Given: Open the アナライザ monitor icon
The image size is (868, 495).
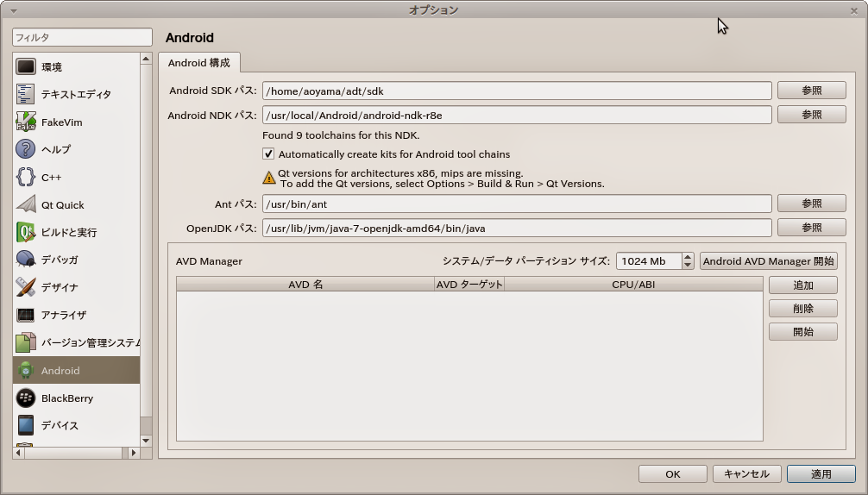Looking at the screenshot, I should tap(26, 315).
